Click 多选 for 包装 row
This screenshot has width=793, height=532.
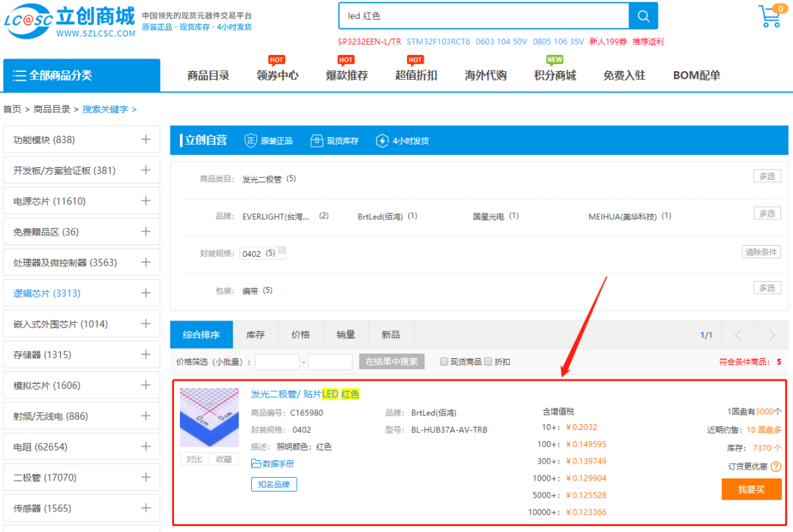(767, 288)
